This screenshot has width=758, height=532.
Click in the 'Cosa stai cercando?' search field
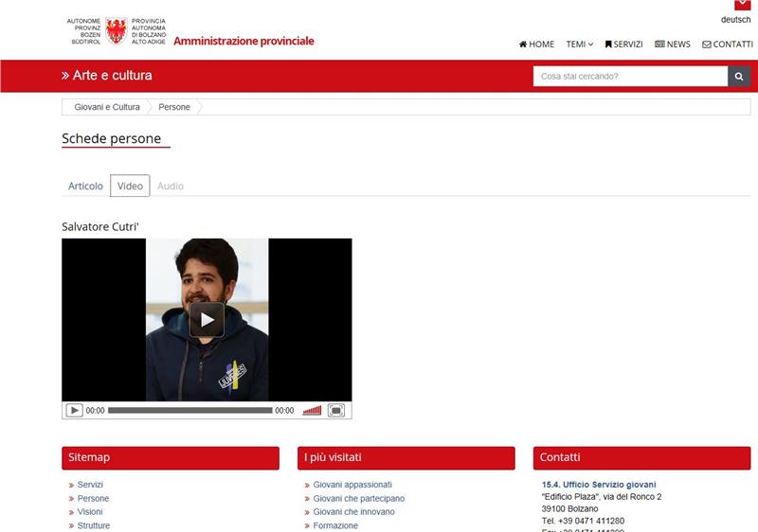click(x=629, y=77)
